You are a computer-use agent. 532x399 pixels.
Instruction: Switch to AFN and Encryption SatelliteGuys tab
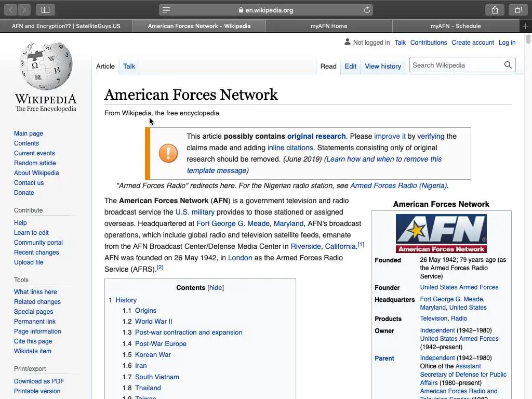click(66, 26)
